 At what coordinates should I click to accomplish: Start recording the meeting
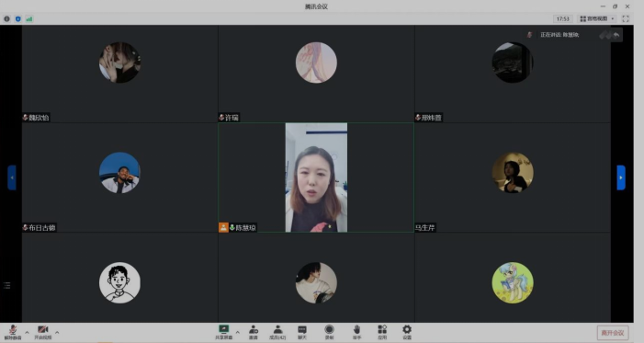329,332
